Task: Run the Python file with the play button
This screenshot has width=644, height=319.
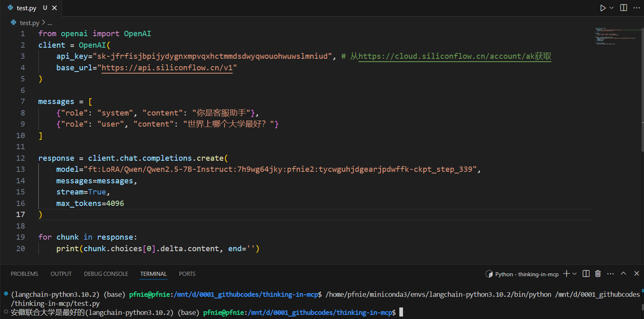Action: [x=603, y=8]
